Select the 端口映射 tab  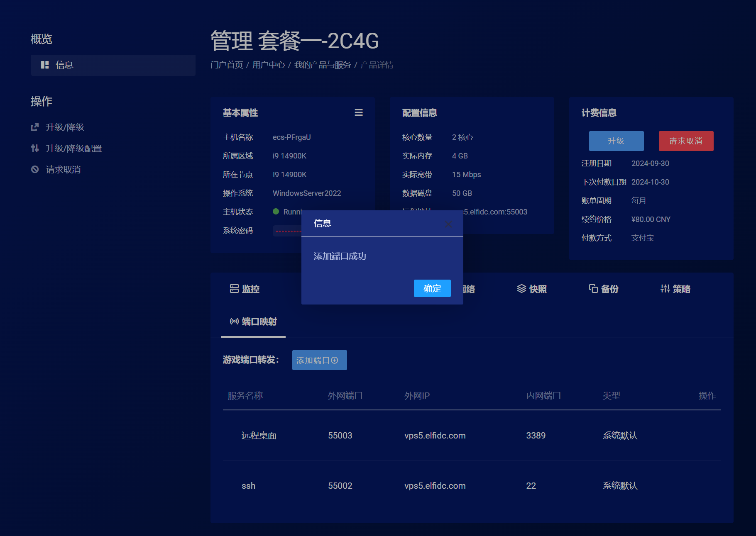click(253, 322)
